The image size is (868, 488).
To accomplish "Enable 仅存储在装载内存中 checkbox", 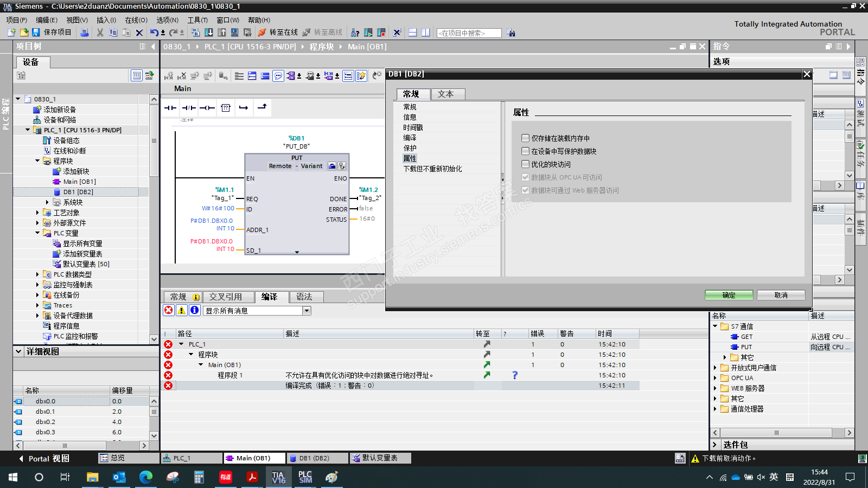I will click(x=525, y=138).
